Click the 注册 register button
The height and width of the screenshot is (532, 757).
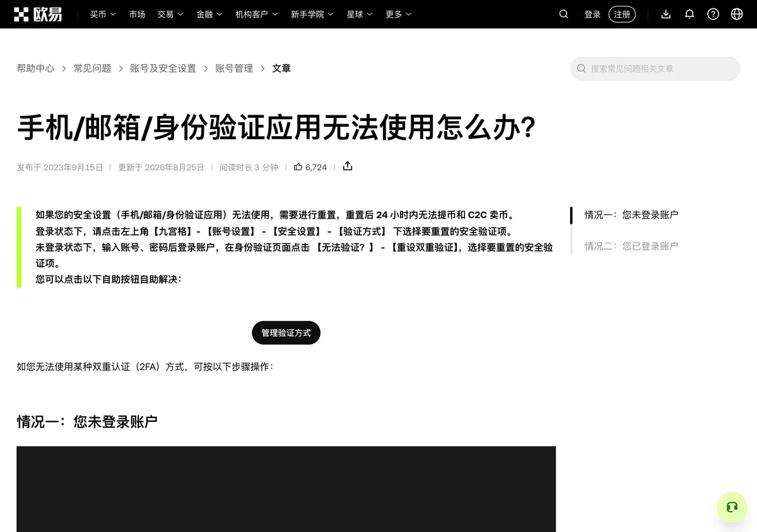point(622,14)
